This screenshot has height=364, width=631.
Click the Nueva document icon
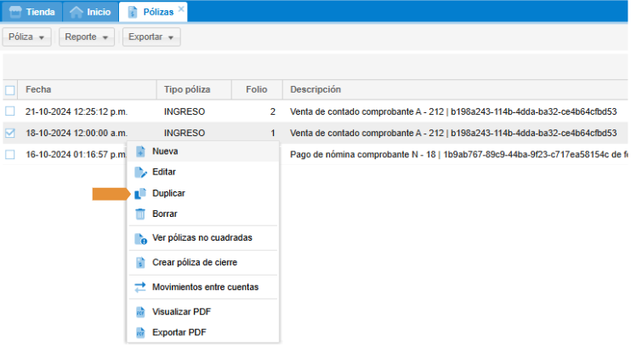point(141,151)
